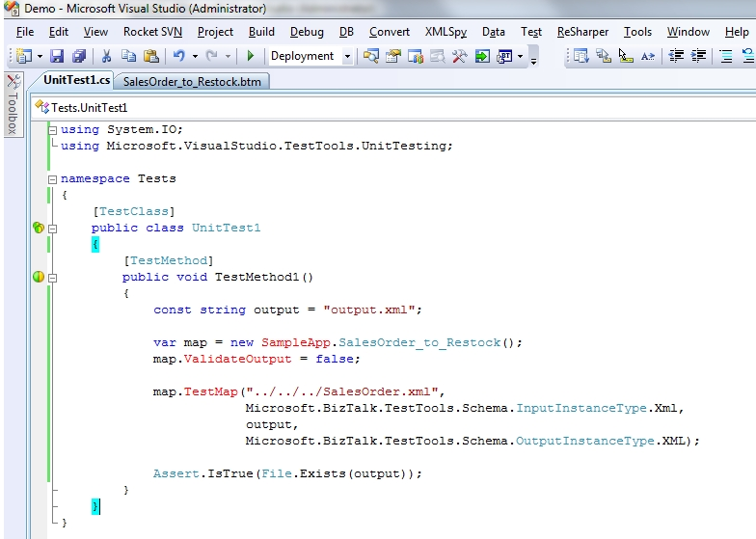Open the DB menu

[x=346, y=32]
